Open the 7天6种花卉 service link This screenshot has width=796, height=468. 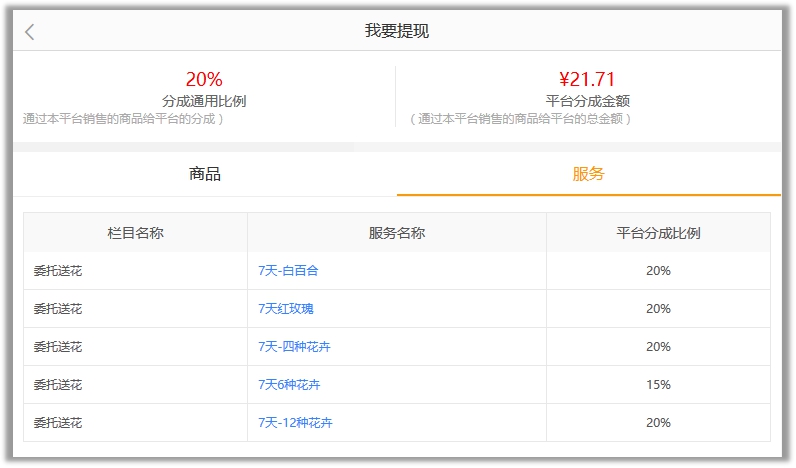tap(289, 385)
